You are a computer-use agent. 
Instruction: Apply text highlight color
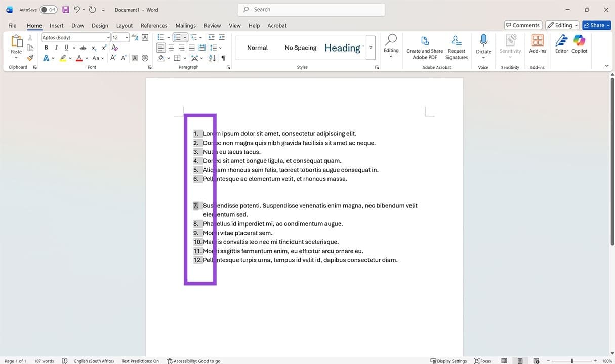click(64, 58)
